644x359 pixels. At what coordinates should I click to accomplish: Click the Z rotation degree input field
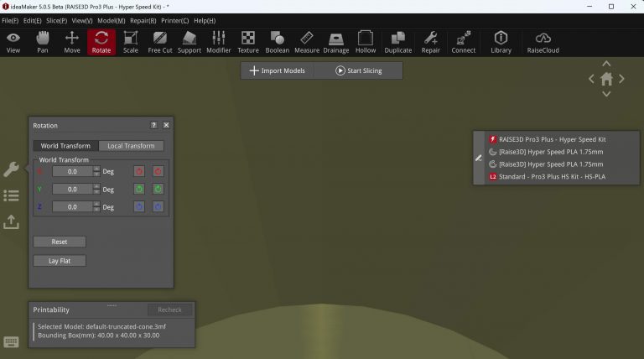point(72,206)
